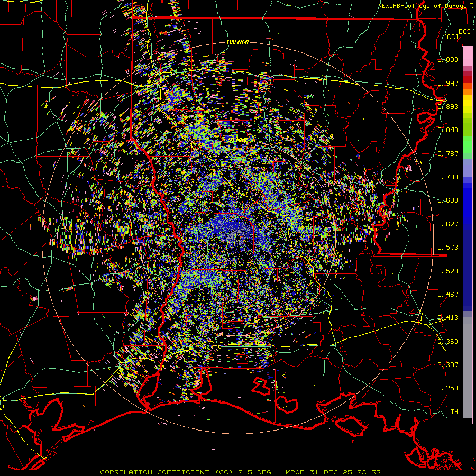Screen dimensions: 476x476
Task: Click the 0.413 legend value
Action: (448, 318)
